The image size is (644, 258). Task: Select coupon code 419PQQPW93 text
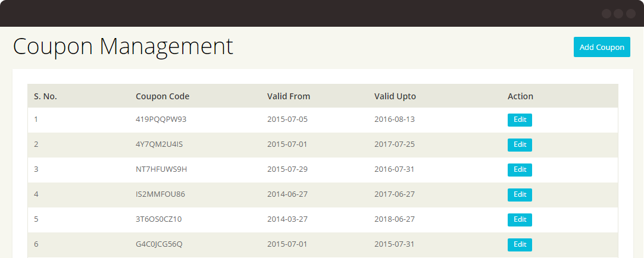point(161,119)
